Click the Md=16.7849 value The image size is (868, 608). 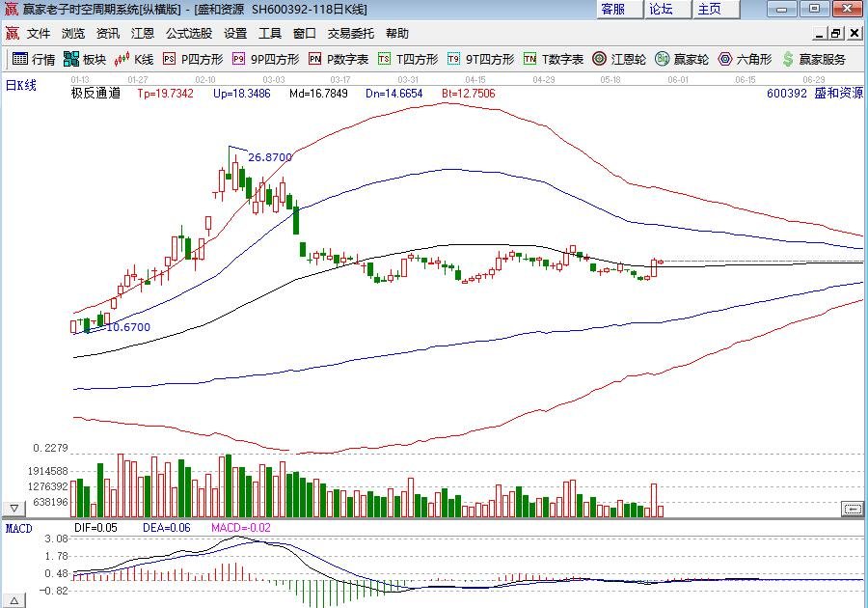point(319,93)
